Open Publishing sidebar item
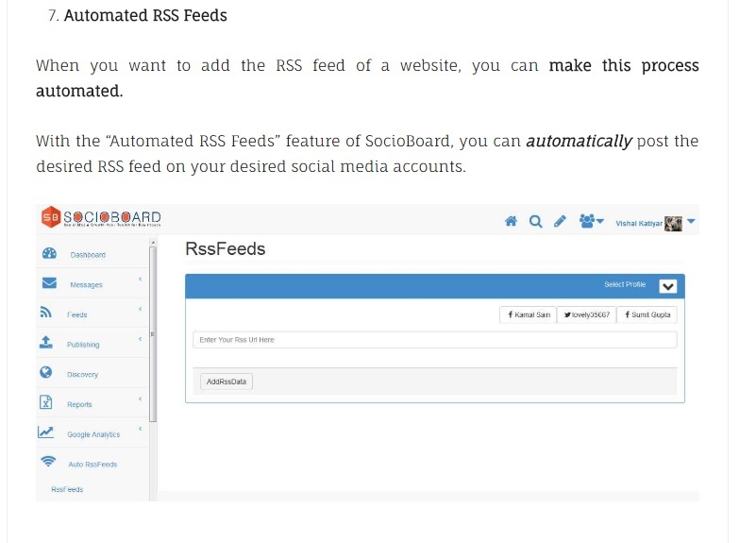The image size is (756, 543). (x=83, y=345)
